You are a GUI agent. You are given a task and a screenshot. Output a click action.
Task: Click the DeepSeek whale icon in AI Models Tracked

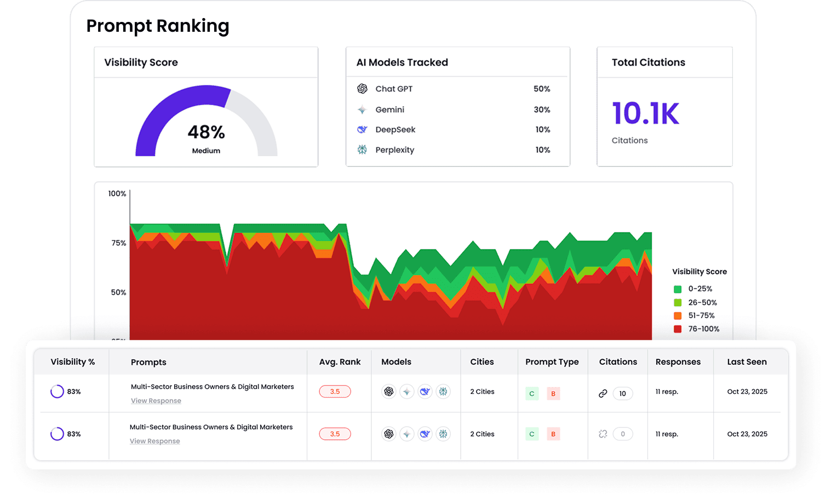coord(362,130)
